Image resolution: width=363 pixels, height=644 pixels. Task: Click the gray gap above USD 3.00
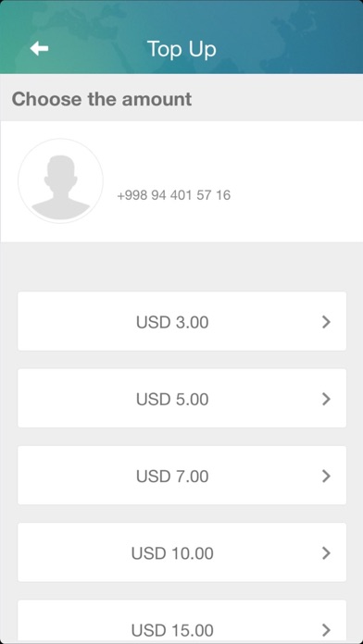pyautogui.click(x=181, y=267)
